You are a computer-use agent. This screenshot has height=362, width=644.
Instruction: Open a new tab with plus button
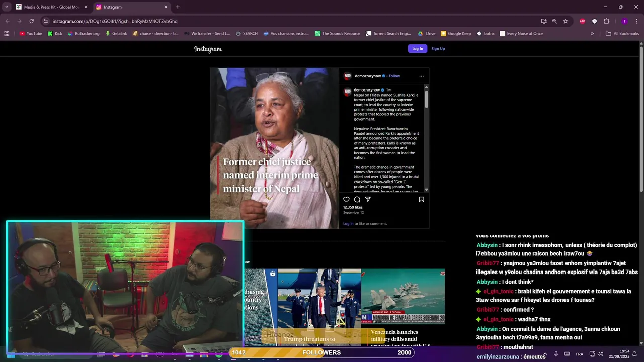(178, 7)
